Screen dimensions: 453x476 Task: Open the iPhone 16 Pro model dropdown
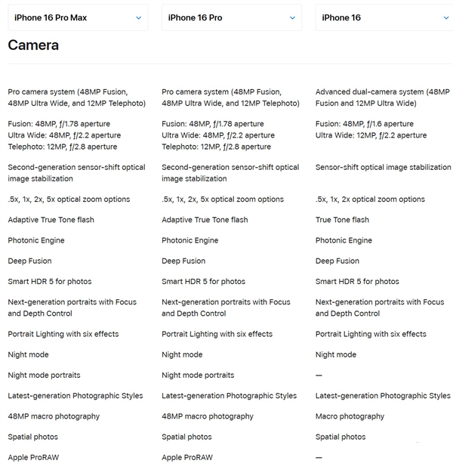click(232, 17)
